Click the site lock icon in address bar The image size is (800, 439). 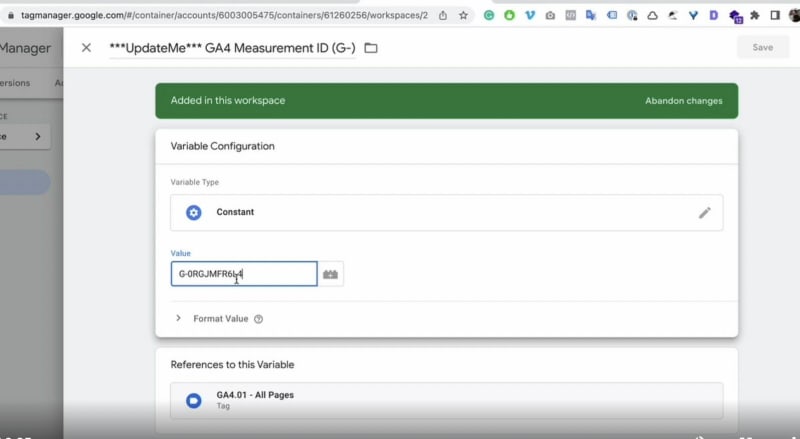pos(11,15)
